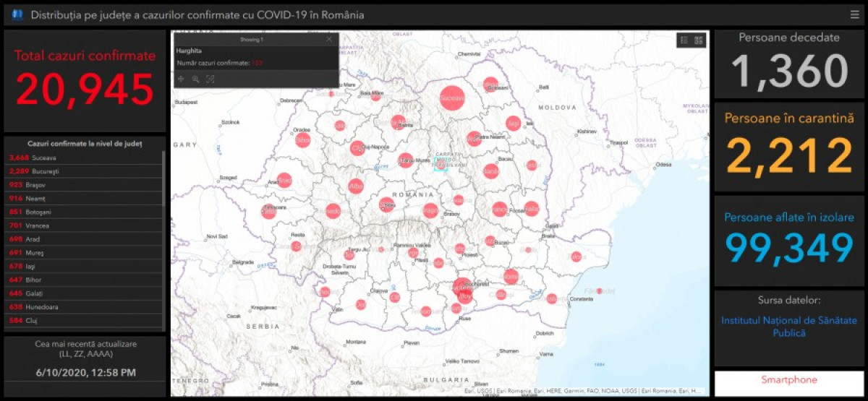This screenshot has width=868, height=401.
Task: Select Galați in the county list
Action: pos(85,293)
